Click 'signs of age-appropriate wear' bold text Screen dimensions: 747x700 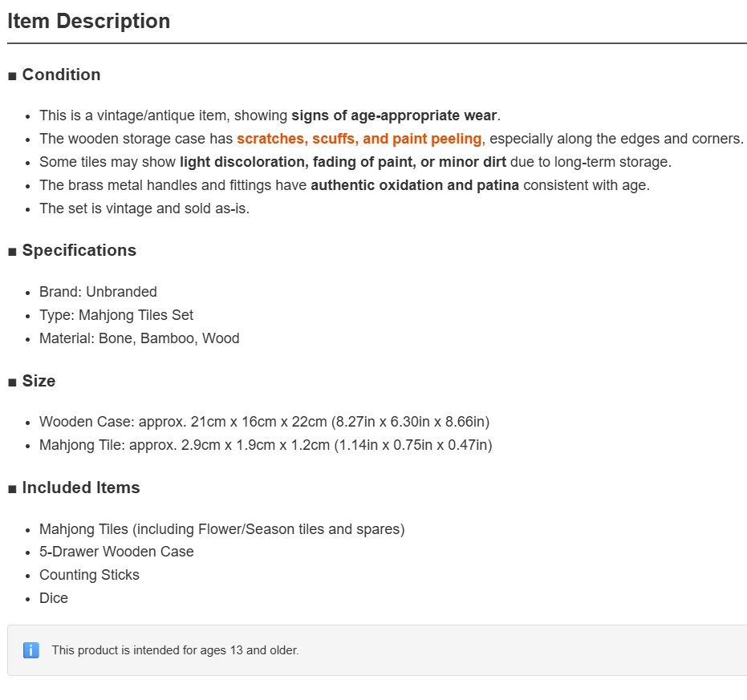point(394,115)
